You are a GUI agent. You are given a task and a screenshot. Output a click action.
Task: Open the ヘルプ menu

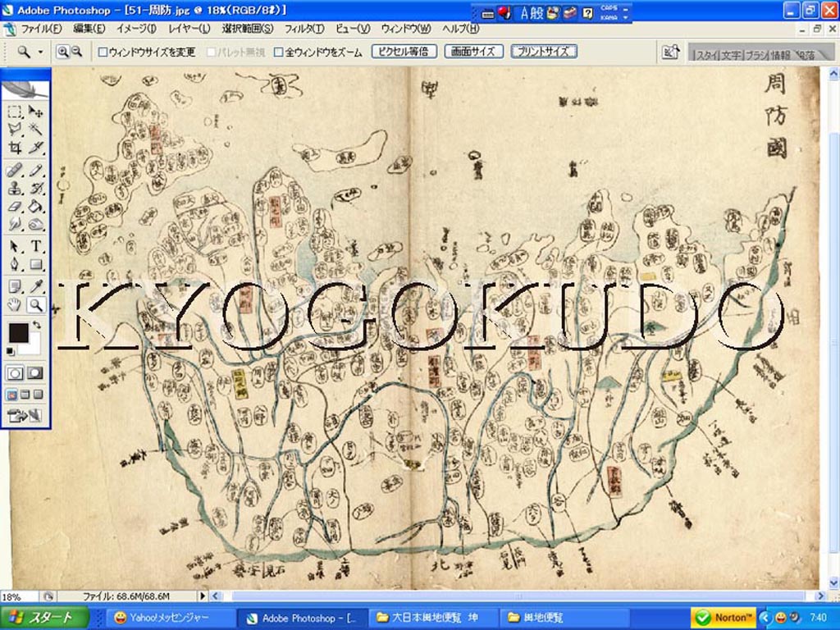pyautogui.click(x=461, y=29)
